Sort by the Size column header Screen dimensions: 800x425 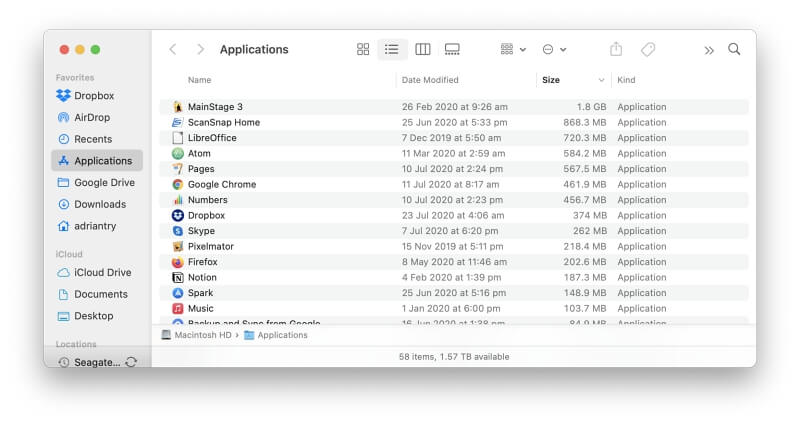point(551,80)
